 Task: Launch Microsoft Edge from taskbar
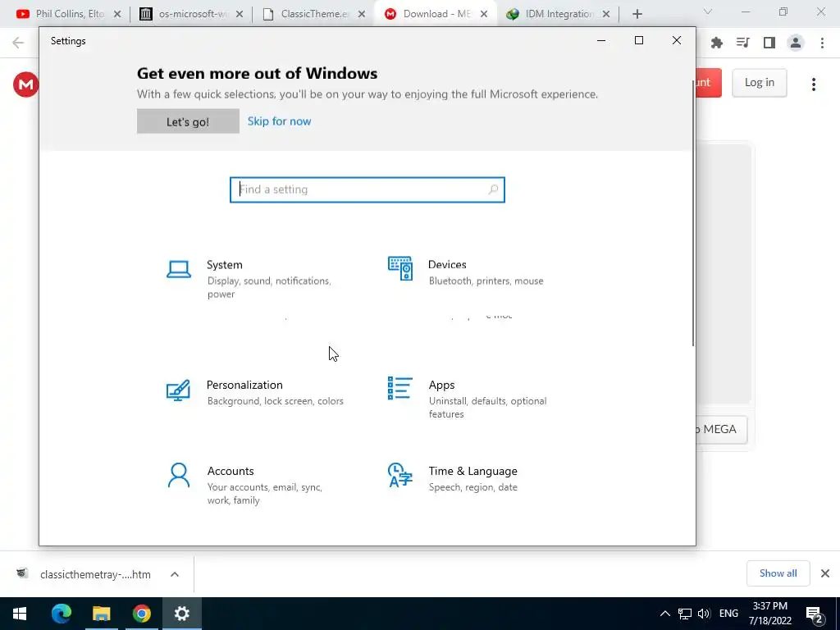(61, 614)
